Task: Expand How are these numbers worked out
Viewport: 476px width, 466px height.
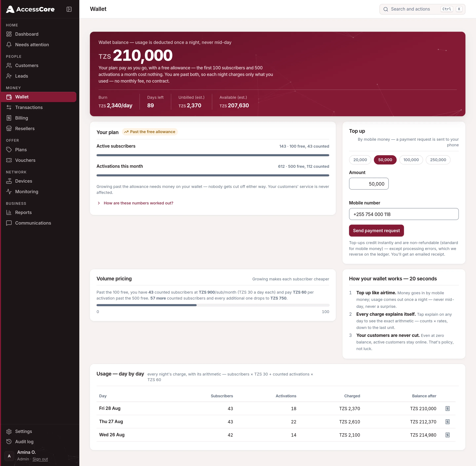Action: [x=135, y=203]
